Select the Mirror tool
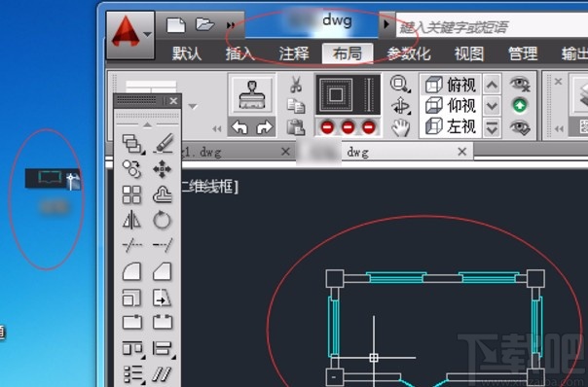The image size is (588, 387). pyautogui.click(x=131, y=220)
